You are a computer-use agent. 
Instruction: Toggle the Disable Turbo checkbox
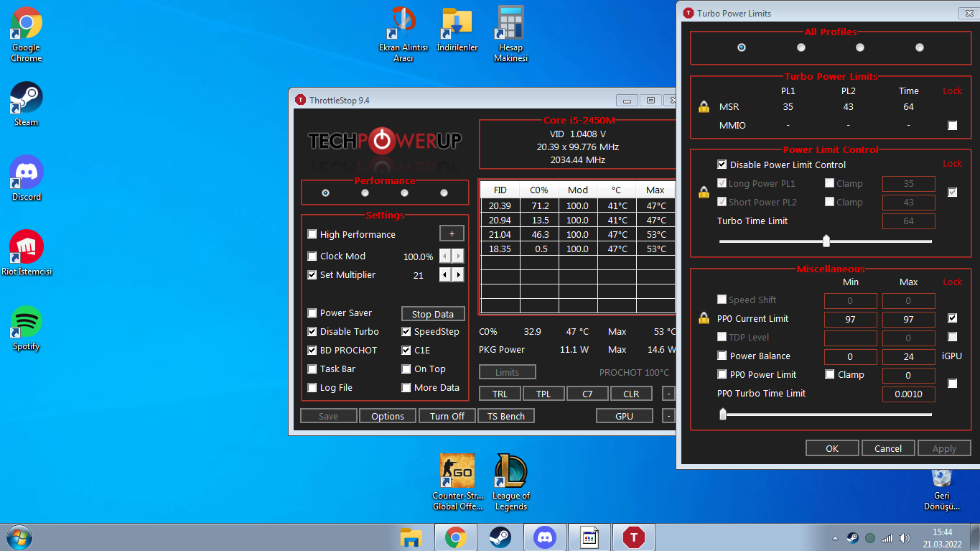[x=312, y=331]
